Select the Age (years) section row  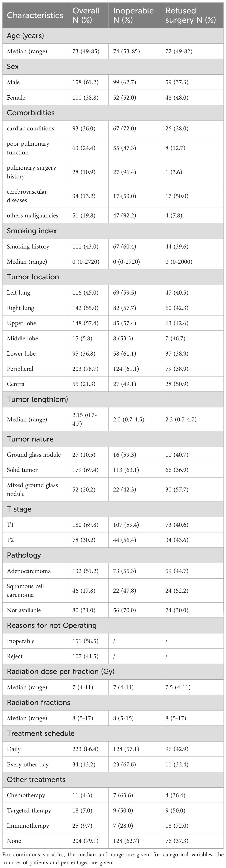[x=113, y=36]
